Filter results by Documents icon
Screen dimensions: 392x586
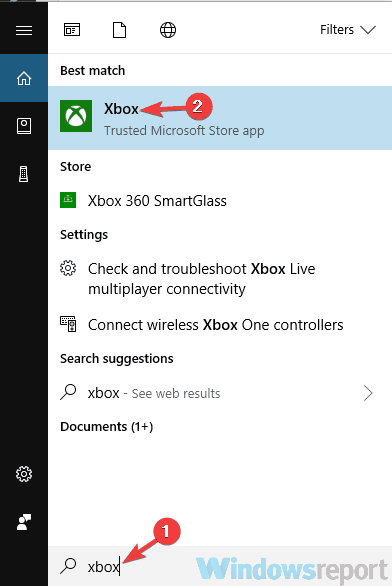(x=120, y=30)
